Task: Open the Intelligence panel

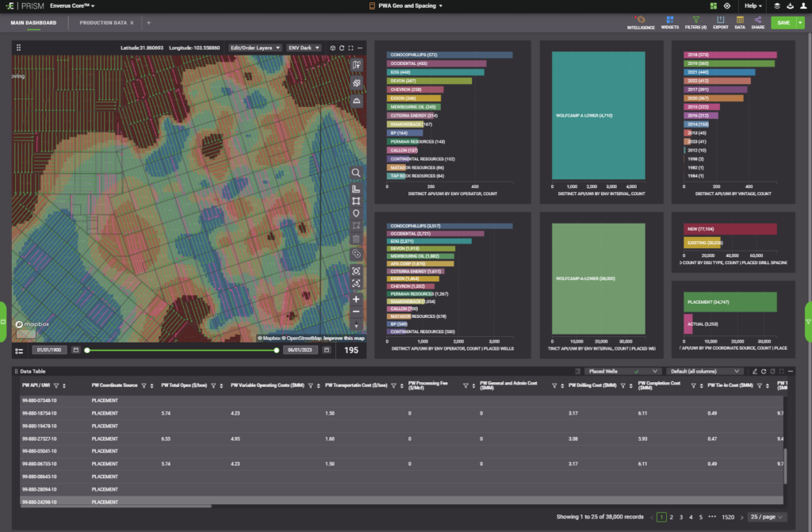Action: (641, 21)
